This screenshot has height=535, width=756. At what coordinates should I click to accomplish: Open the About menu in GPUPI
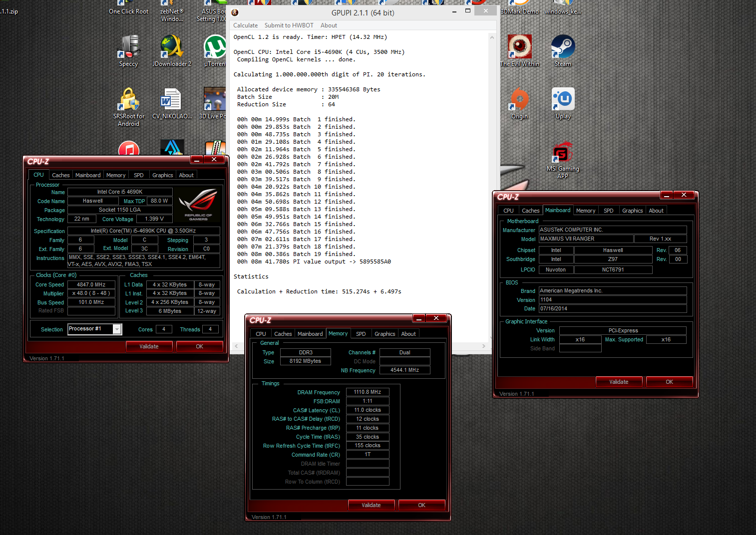click(x=329, y=25)
